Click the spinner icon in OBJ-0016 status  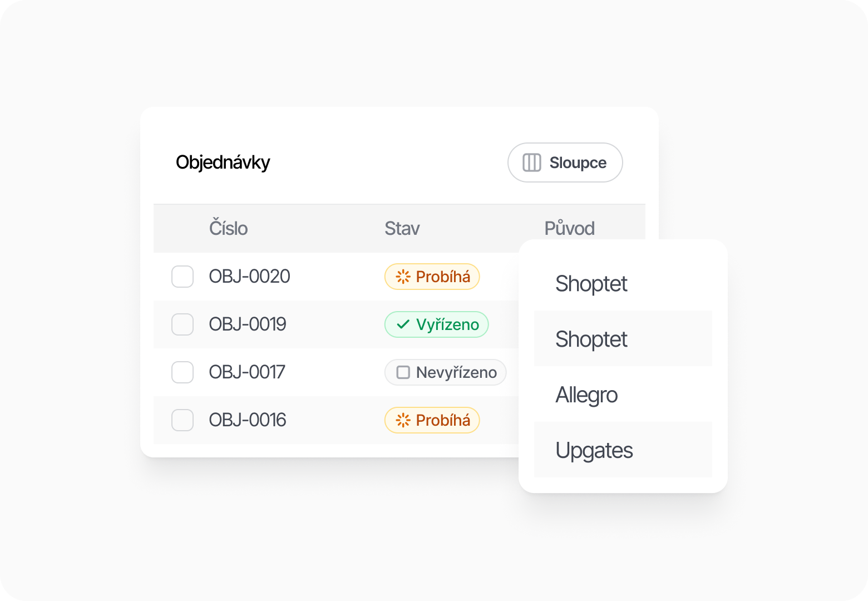point(403,420)
